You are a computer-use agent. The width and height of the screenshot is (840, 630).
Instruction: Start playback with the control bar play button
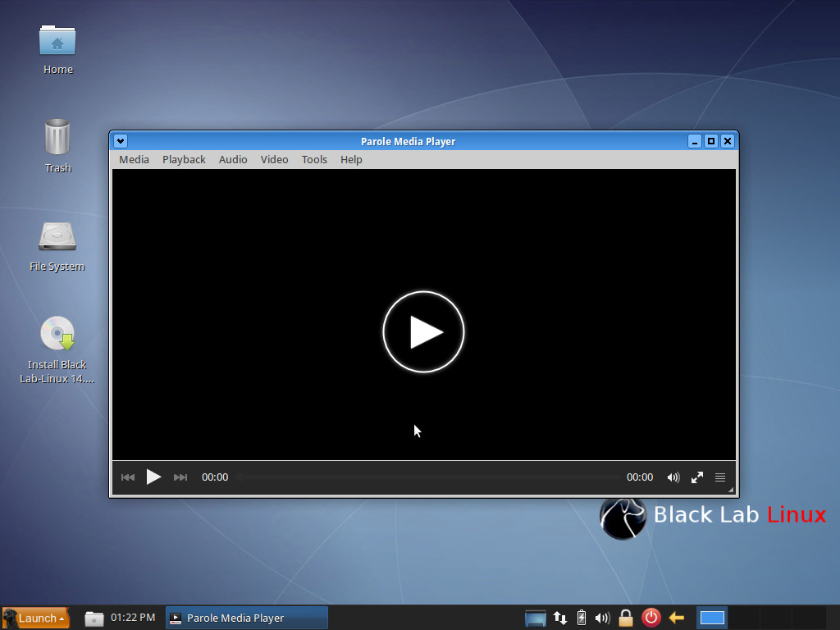(153, 477)
